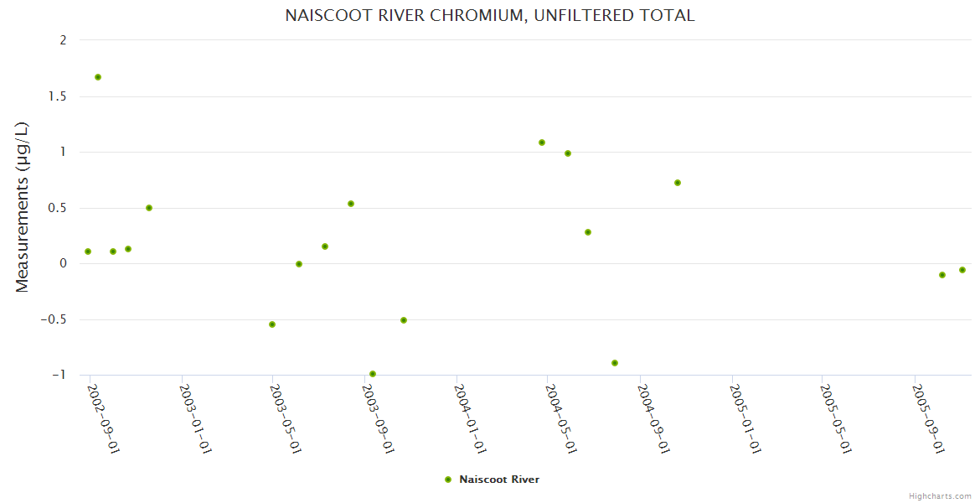Viewport: 980px width, 503px height.
Task: Select the lowest data point at -1
Action: tap(373, 374)
